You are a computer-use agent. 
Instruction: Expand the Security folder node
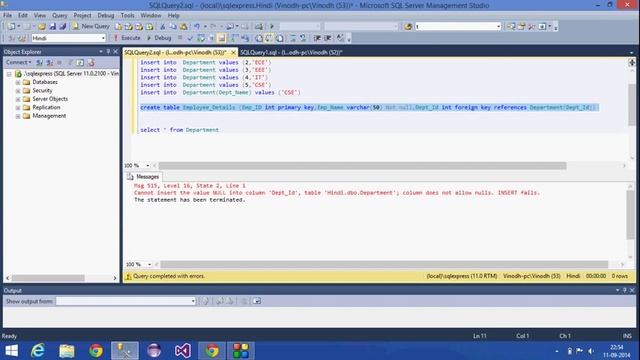point(18,91)
